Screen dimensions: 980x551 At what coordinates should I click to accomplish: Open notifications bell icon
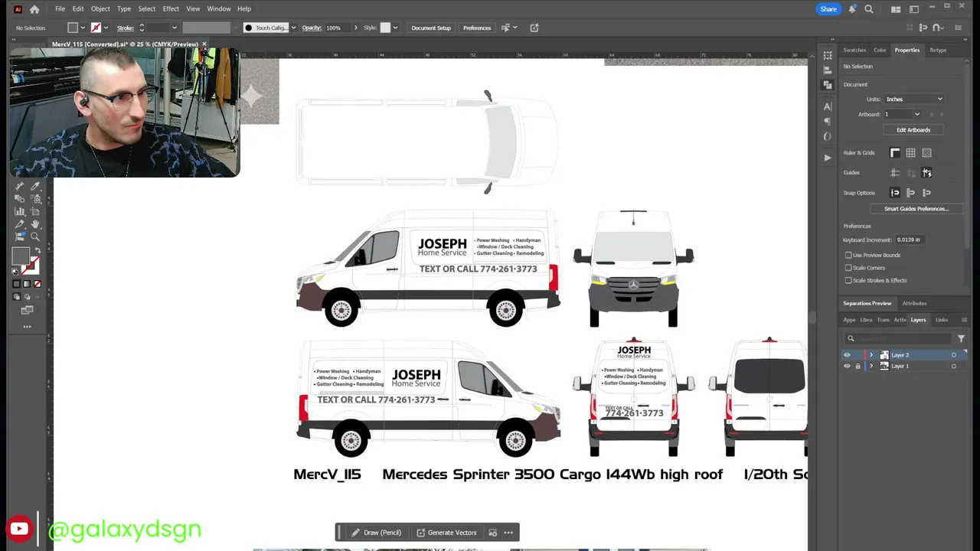(852, 9)
